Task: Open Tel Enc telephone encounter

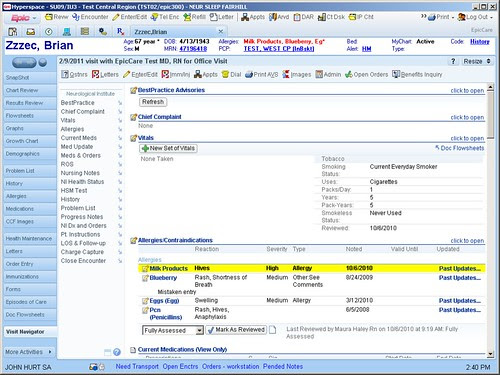Action: click(x=165, y=17)
